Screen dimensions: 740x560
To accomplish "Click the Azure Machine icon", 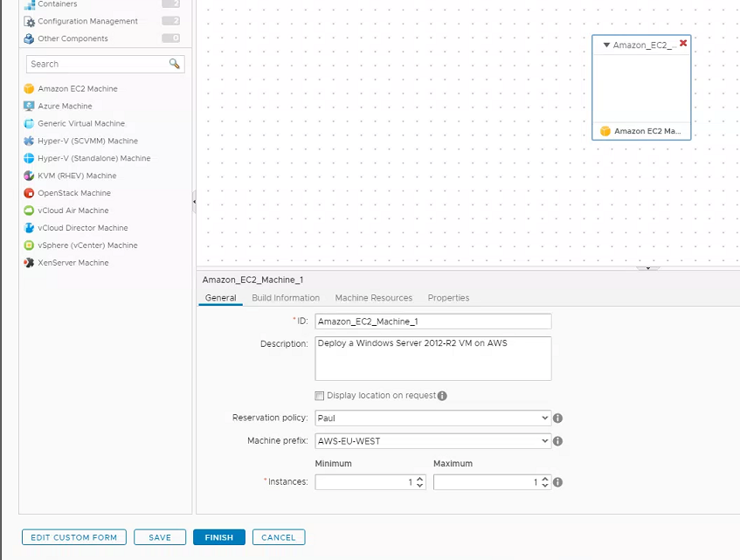I will pyautogui.click(x=29, y=107).
